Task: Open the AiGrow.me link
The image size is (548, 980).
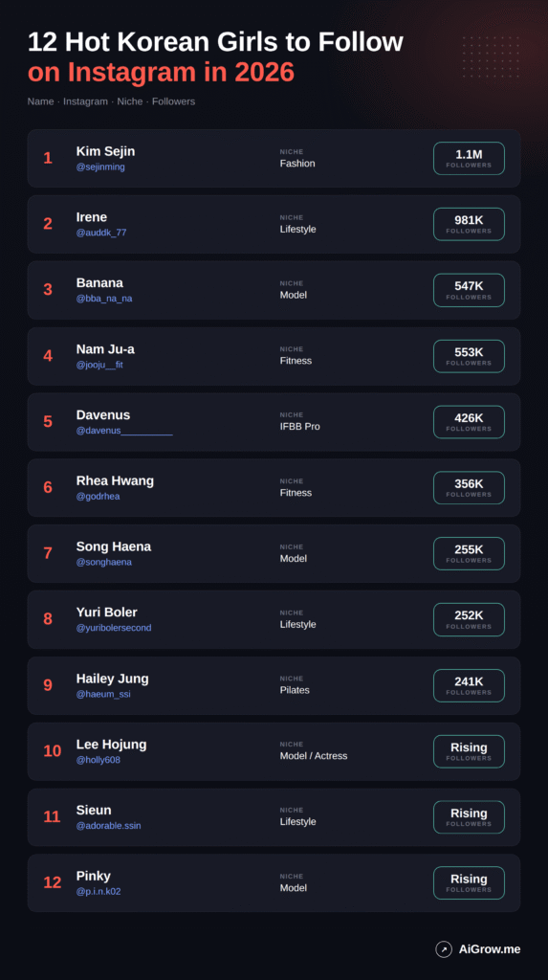Action: tap(490, 949)
